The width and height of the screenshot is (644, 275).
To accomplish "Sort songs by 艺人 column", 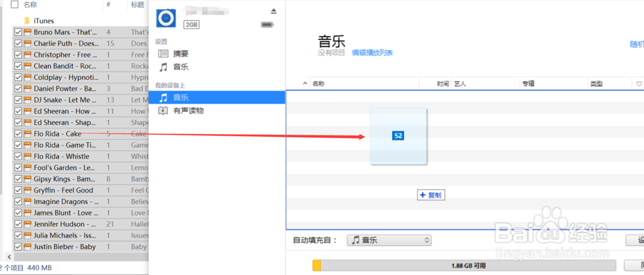I will tap(460, 84).
